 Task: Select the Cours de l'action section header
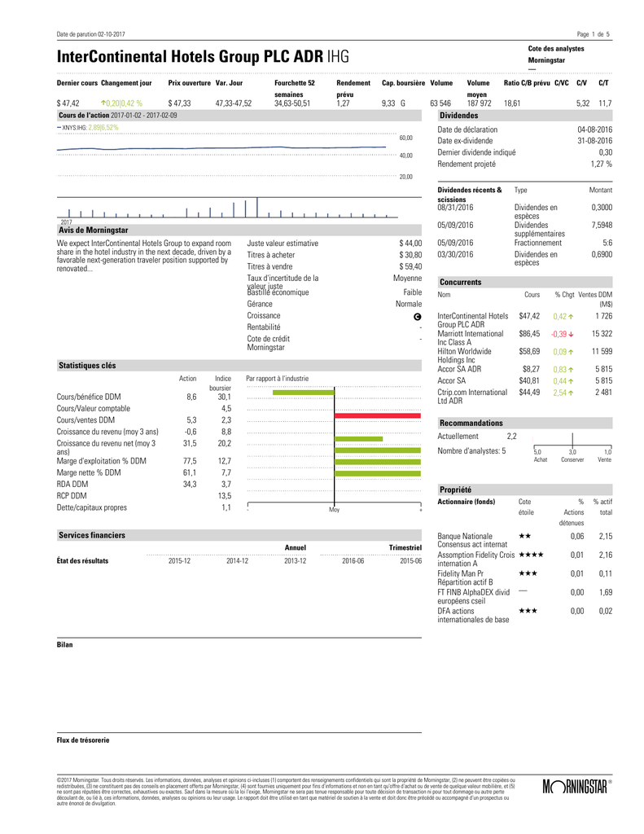239,116
